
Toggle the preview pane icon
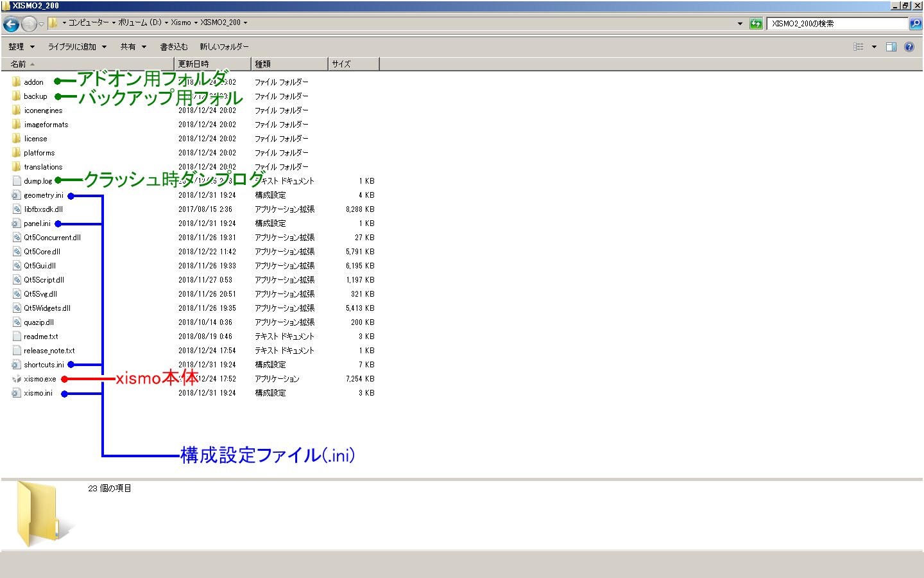891,47
